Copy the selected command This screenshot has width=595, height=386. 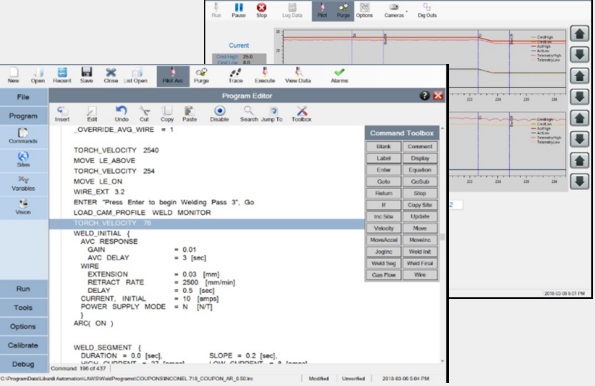(167, 114)
